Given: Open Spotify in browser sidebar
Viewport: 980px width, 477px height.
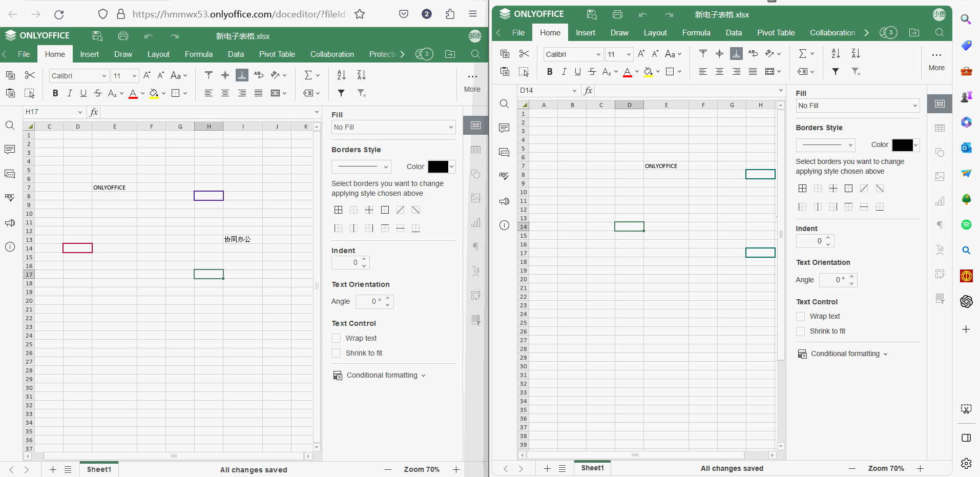Looking at the screenshot, I should pos(966,225).
